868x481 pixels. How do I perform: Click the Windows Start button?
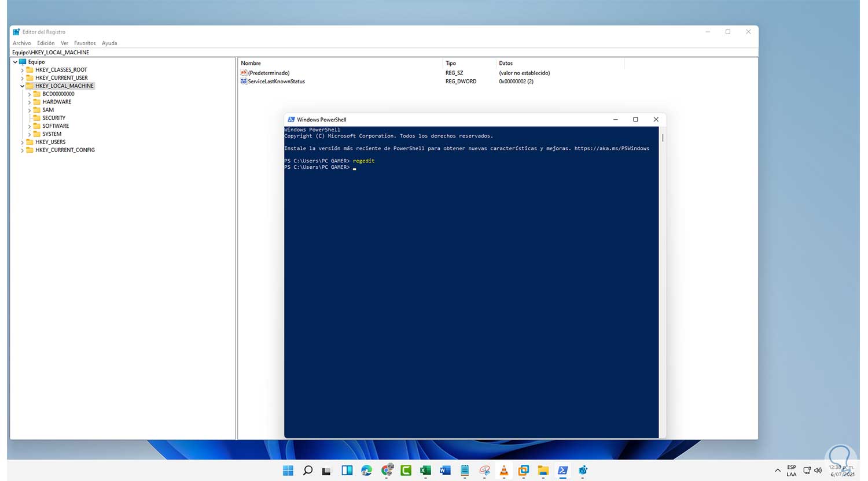(x=288, y=471)
